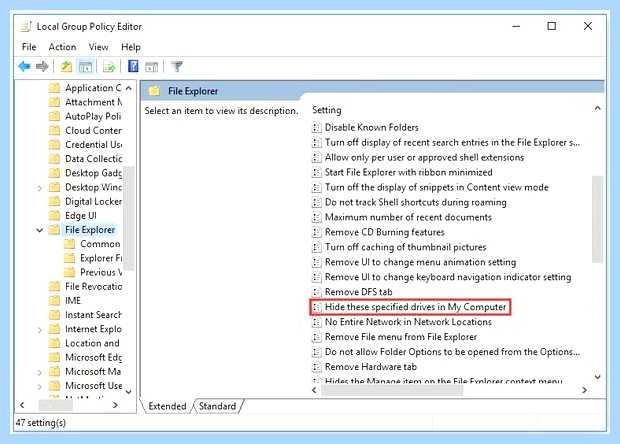Click the Filter funnel toolbar icon
Viewport: 620px width, 444px height.
coord(177,66)
